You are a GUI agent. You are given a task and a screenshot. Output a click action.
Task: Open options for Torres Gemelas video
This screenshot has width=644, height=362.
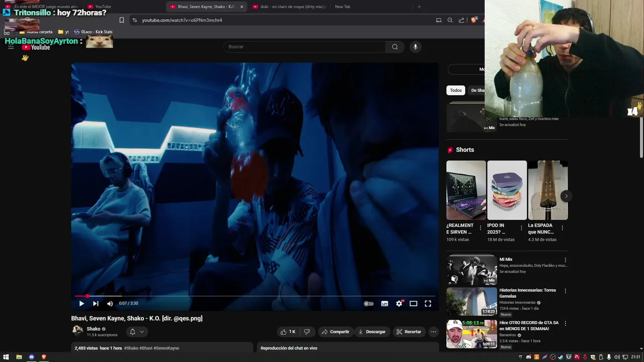[x=565, y=291]
